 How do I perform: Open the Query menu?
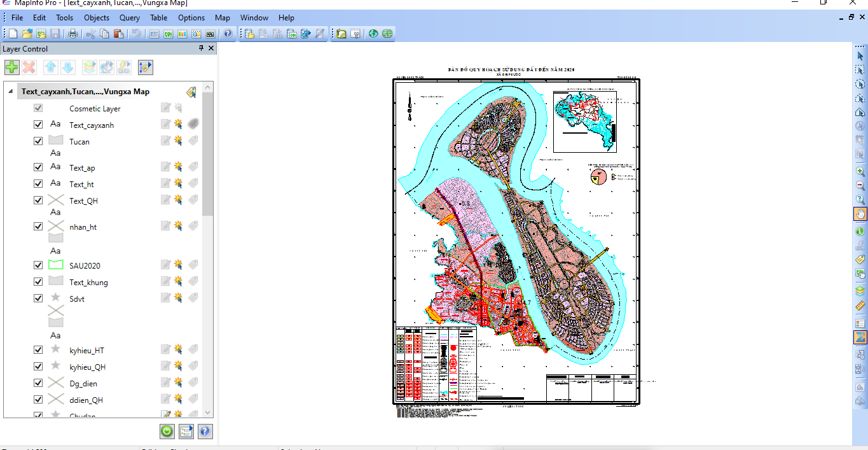click(130, 18)
